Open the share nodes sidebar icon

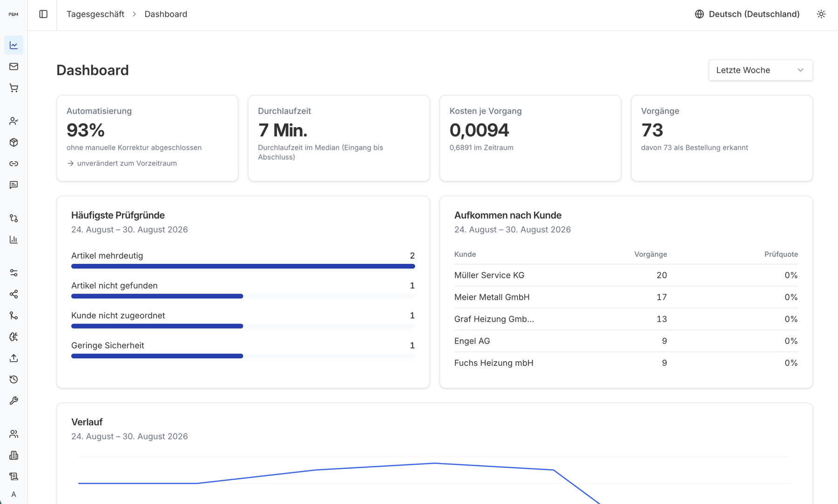(14, 294)
